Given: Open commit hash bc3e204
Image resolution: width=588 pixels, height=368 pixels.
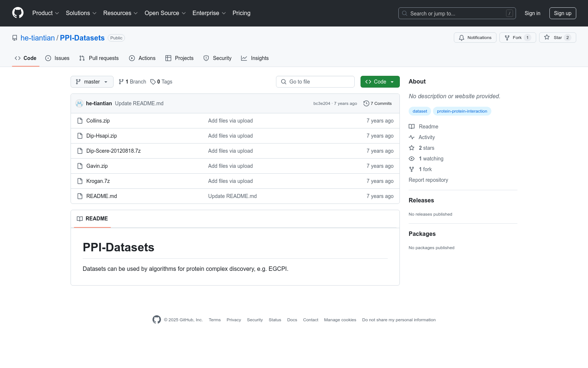Looking at the screenshot, I should click(x=322, y=103).
